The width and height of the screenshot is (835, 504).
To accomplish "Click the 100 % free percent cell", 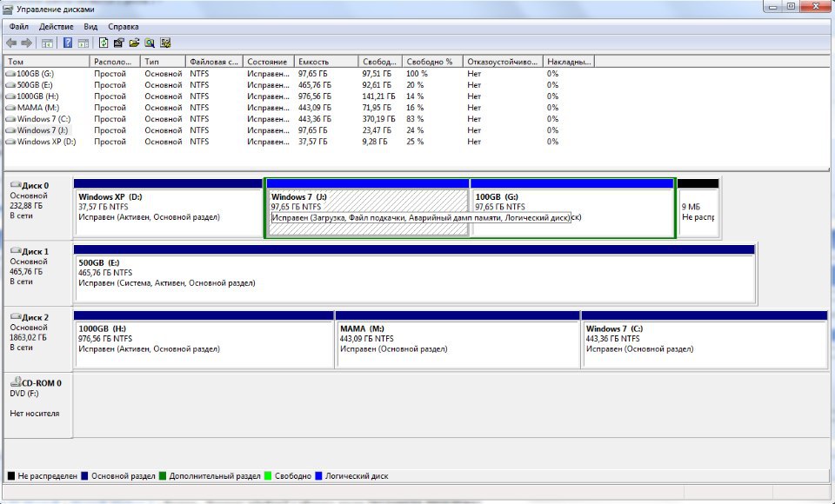I will [417, 74].
